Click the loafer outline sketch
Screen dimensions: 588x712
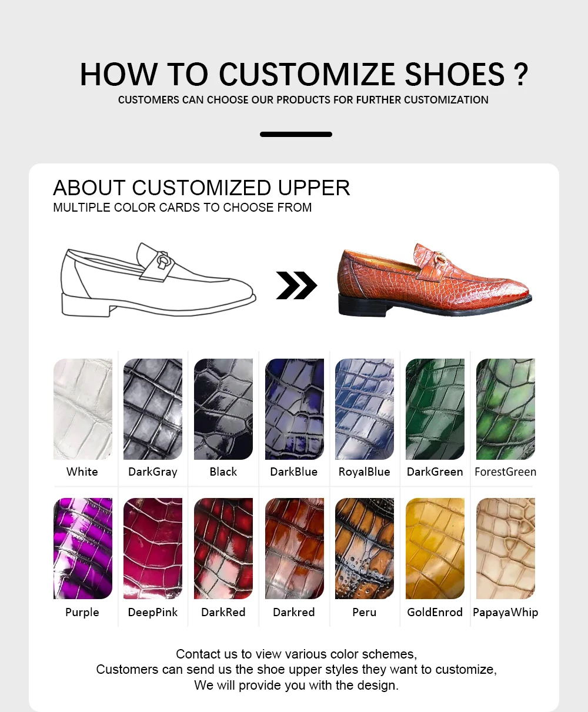point(158,280)
